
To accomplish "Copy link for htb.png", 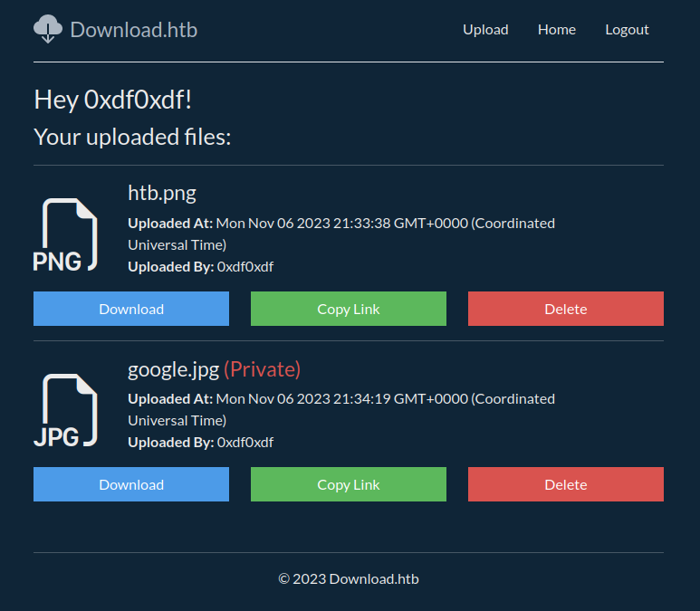I will point(349,309).
